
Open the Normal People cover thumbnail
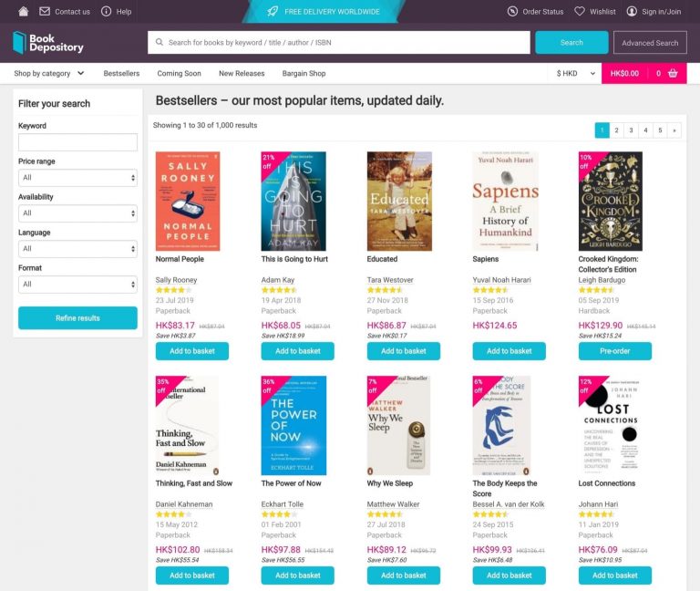[x=188, y=201]
